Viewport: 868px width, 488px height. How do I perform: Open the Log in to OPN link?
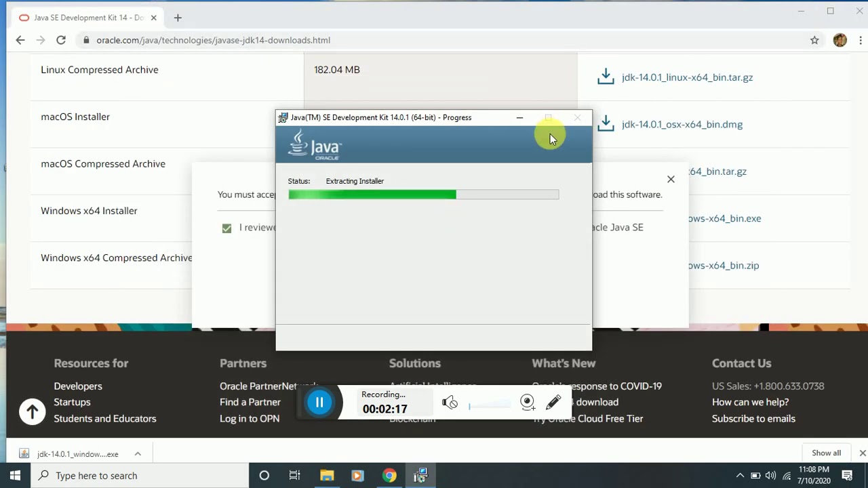coord(250,418)
